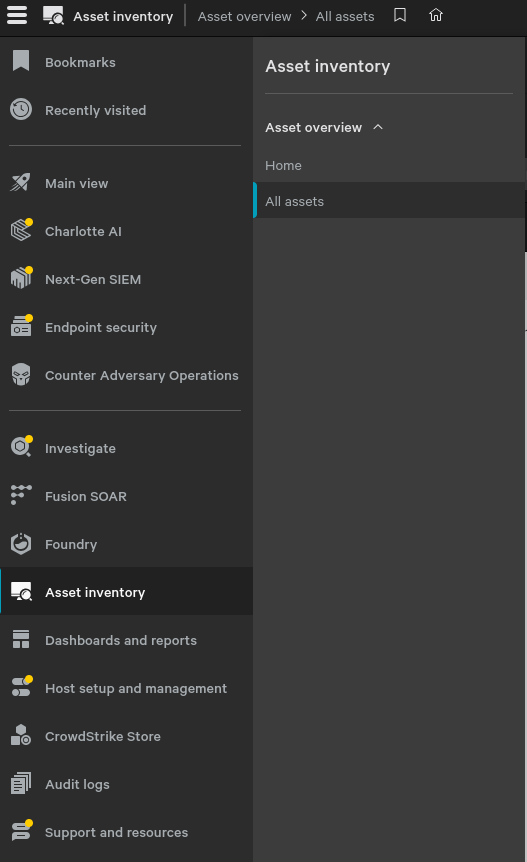Click the Asset inventory icon in the header
Viewport: 527px width, 862px height.
[x=53, y=16]
